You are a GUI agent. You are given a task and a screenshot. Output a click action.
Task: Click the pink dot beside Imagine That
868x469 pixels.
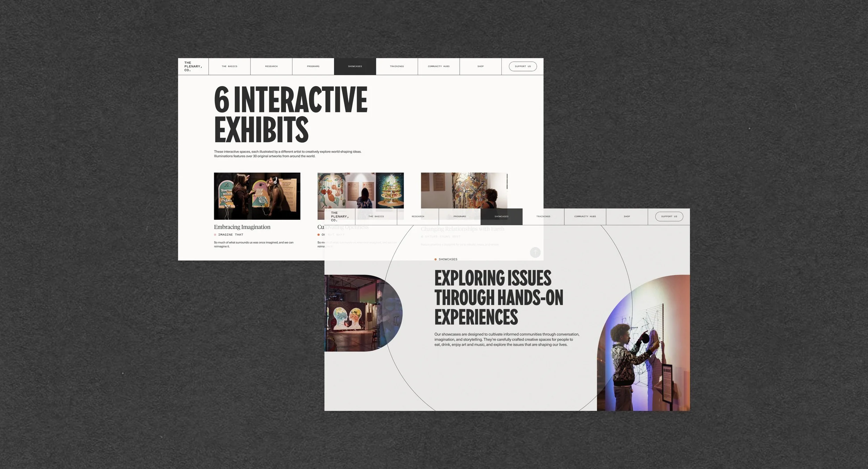(x=215, y=235)
